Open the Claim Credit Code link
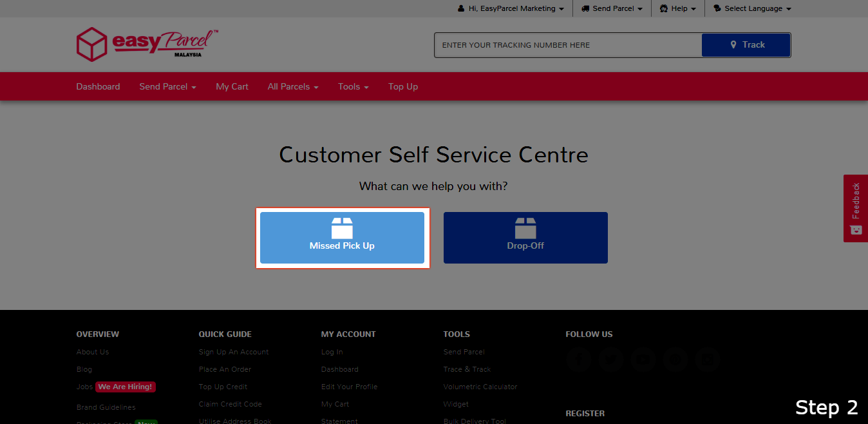Viewport: 868px width, 424px height. click(x=230, y=404)
